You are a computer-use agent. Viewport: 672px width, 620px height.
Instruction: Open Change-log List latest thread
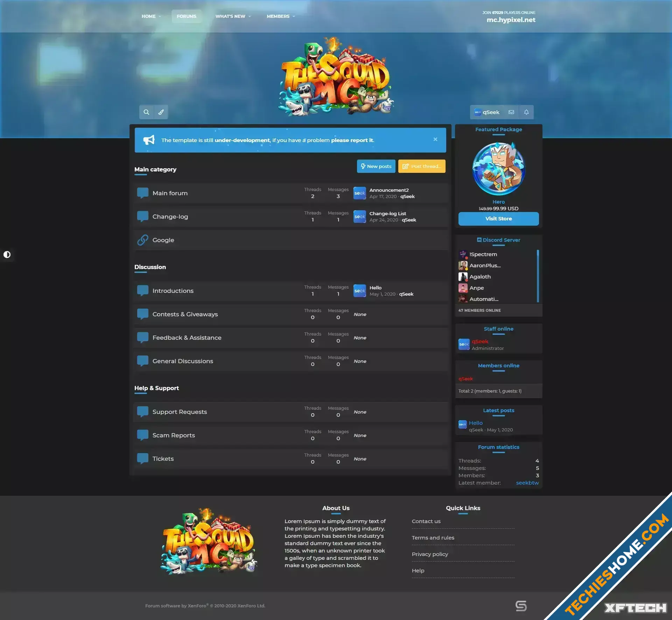tap(388, 213)
